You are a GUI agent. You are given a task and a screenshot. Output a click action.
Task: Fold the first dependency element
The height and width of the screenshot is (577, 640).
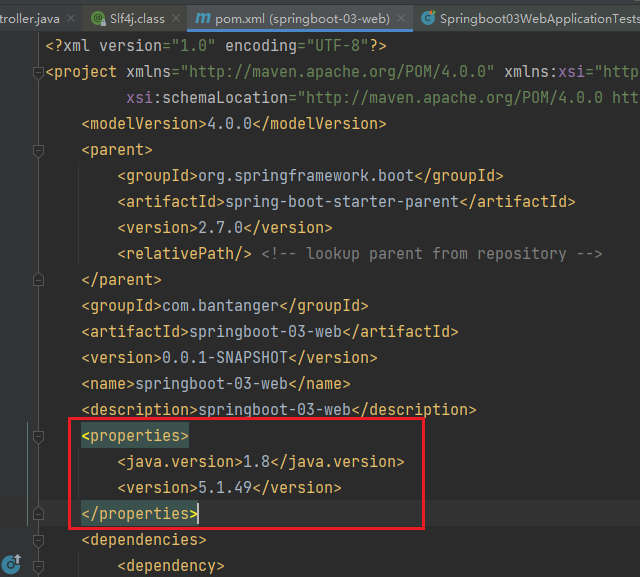38,566
